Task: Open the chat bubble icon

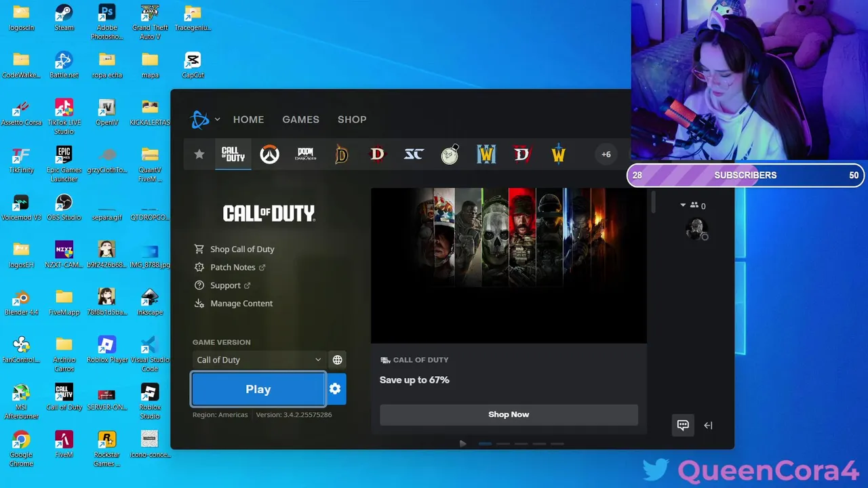Action: pyautogui.click(x=683, y=425)
